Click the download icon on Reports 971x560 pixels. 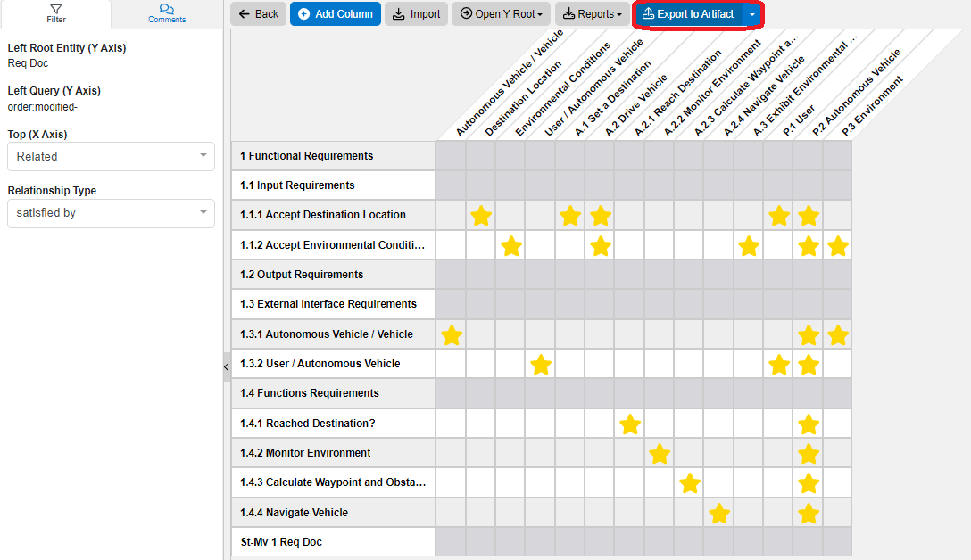[571, 14]
